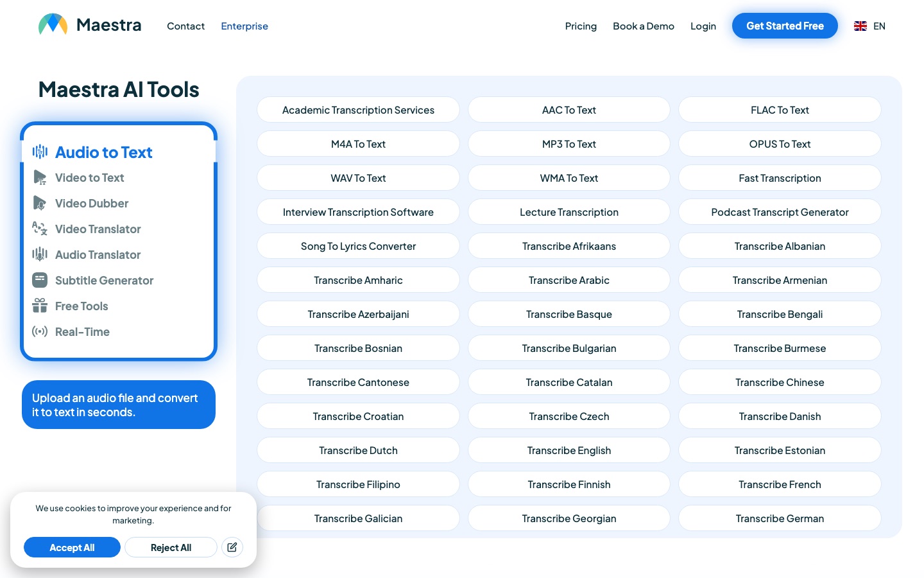Click the Audio Translator icon

[40, 254]
